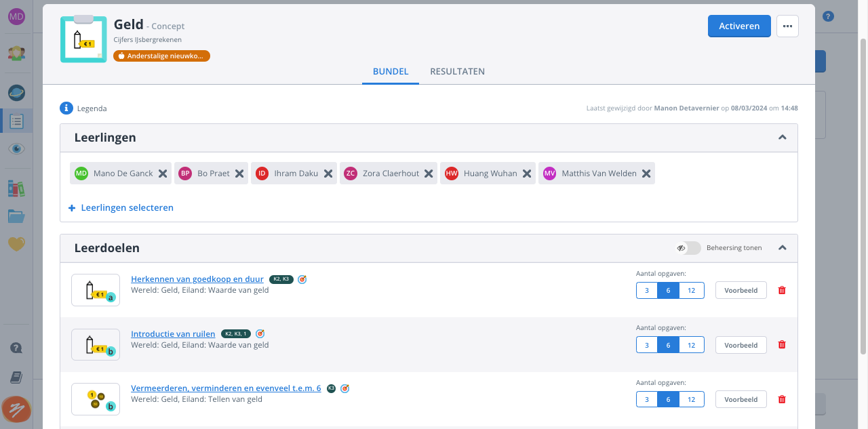Click Voorbeeld for 'Herkennen van goedkoop en duur'
868x429 pixels.
point(741,290)
